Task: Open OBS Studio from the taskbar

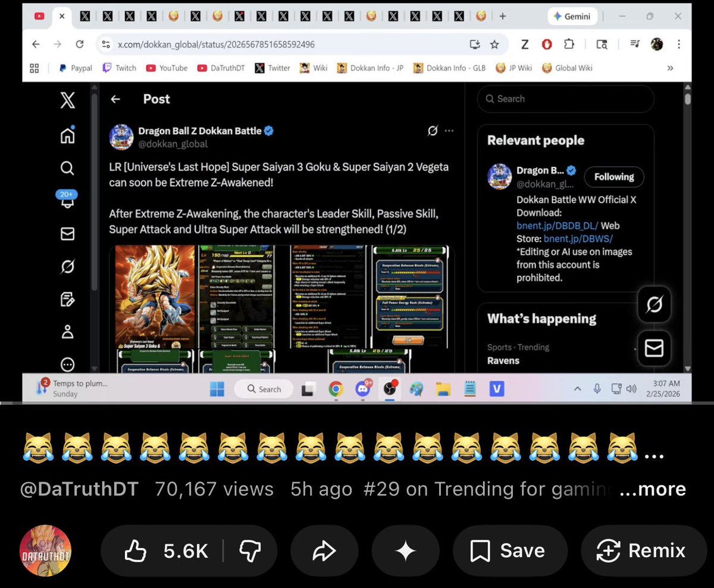Action: pos(390,389)
